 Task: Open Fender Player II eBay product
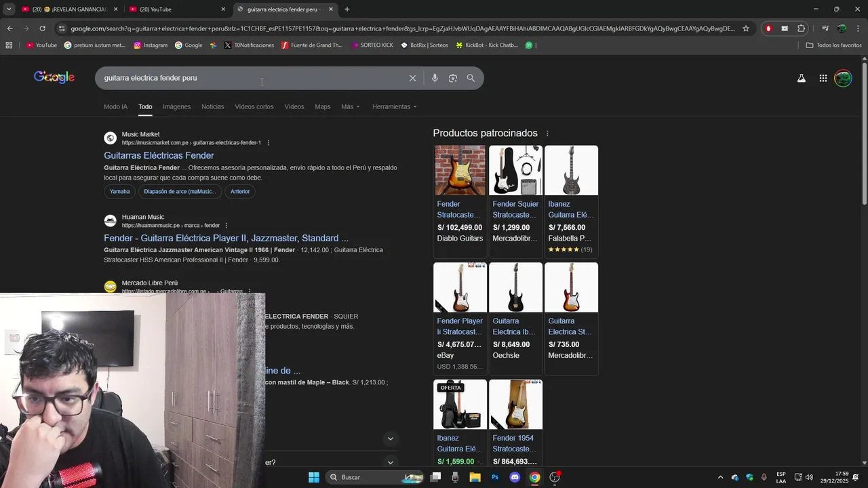tap(460, 319)
